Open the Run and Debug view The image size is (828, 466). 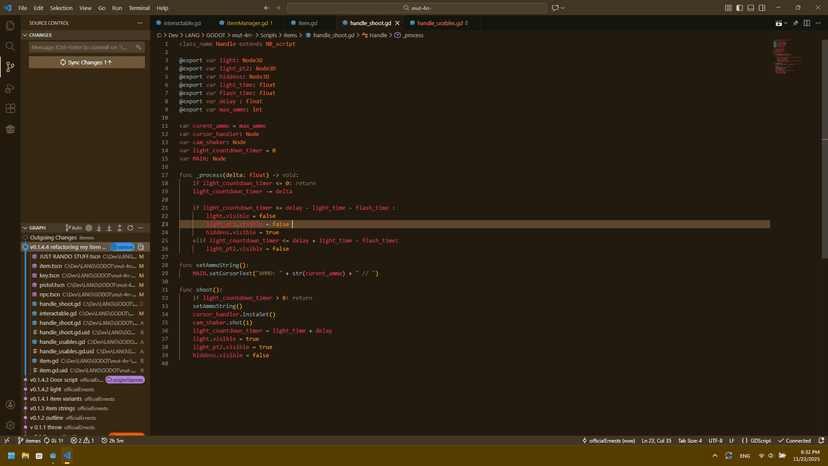tap(10, 88)
